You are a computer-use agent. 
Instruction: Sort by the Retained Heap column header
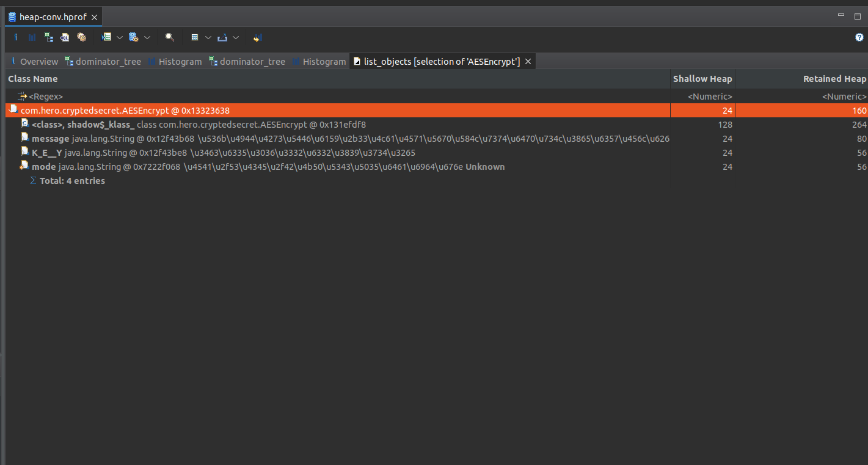tap(834, 79)
